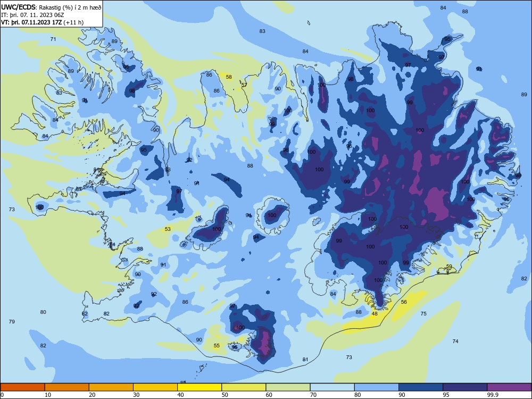Click the humidity value '58' in the yellow patch
This screenshot has height=399, width=532.
[229, 77]
